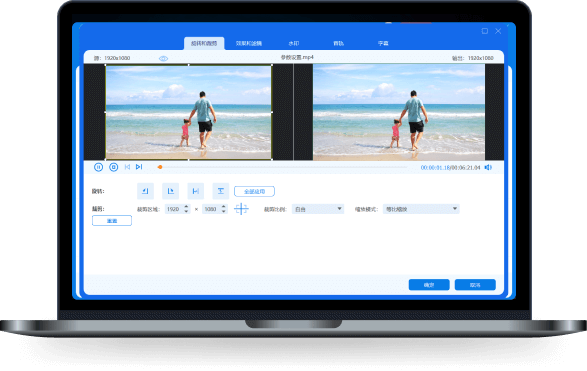
Task: Click the reset button under crop label
Action: [x=112, y=221]
